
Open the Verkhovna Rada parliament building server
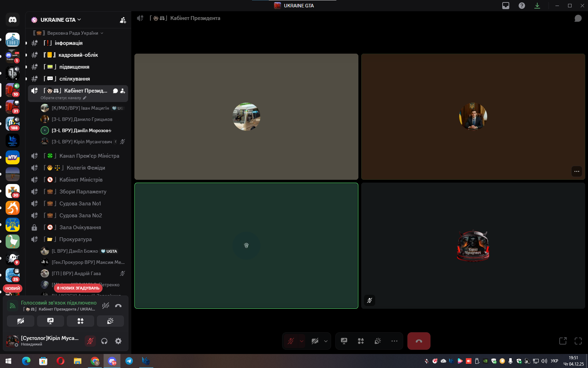click(x=13, y=40)
